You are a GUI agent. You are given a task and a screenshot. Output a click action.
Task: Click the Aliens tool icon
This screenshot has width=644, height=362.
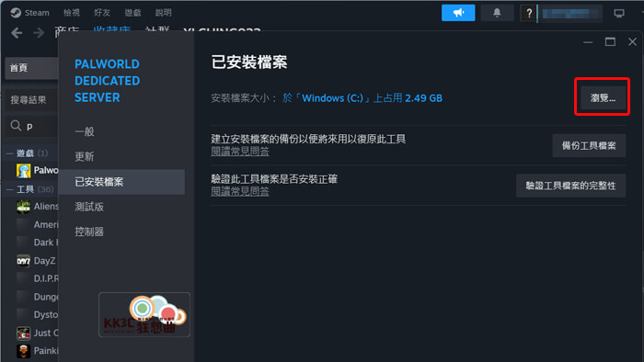(23, 207)
